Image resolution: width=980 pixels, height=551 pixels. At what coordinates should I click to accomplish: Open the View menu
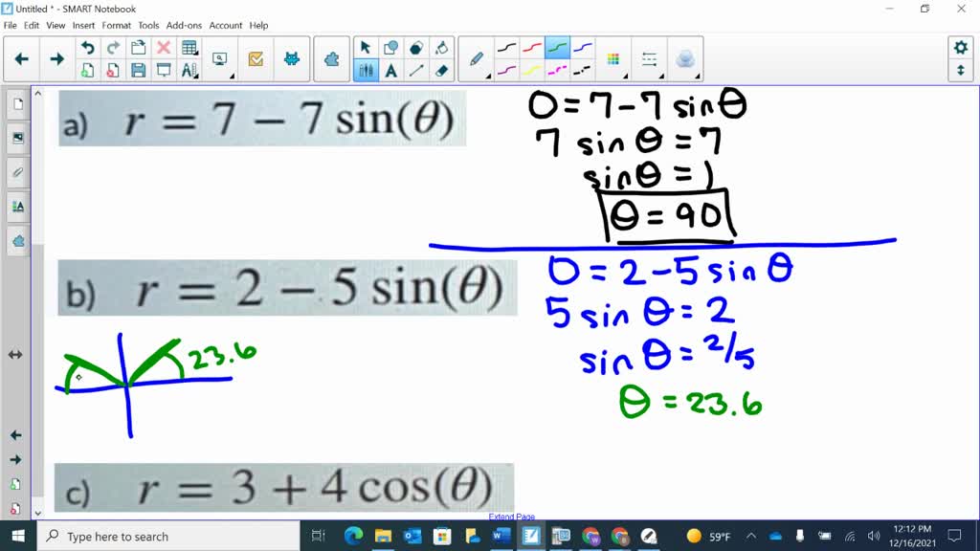click(x=56, y=26)
